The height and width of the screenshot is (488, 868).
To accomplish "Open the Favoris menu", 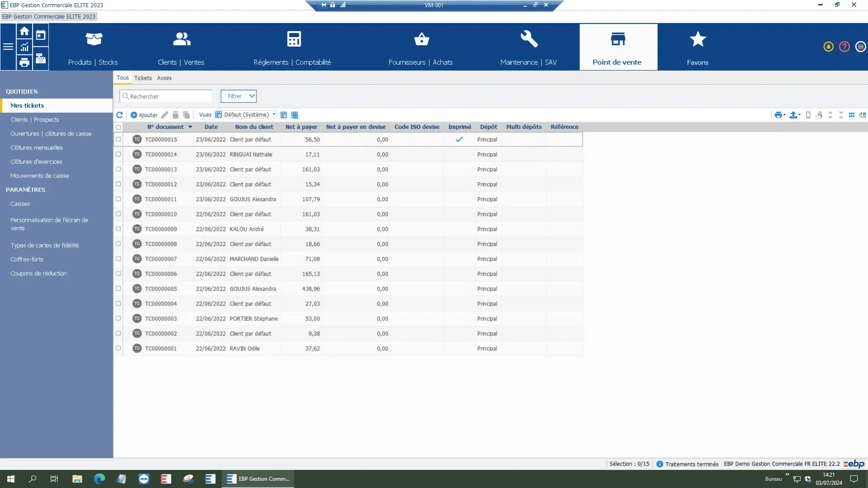I will tap(697, 47).
